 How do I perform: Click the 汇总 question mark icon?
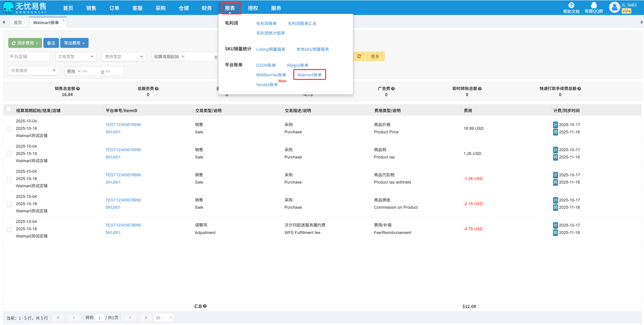(205, 306)
